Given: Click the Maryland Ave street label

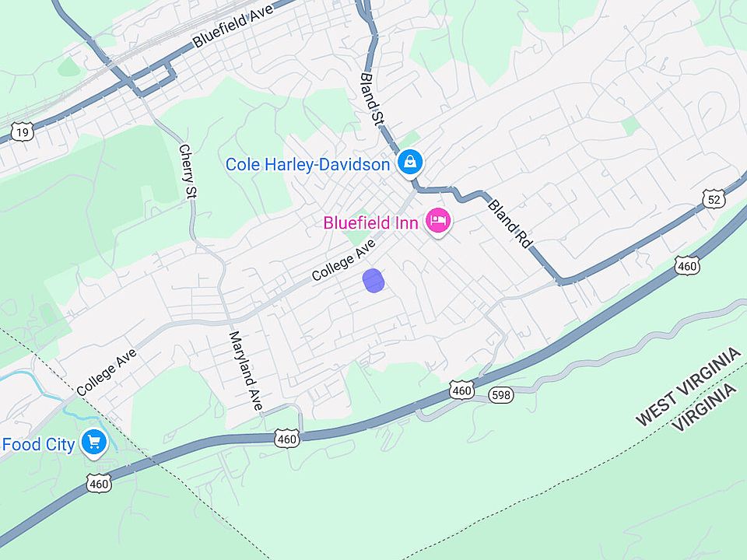Looking at the screenshot, I should tap(246, 371).
